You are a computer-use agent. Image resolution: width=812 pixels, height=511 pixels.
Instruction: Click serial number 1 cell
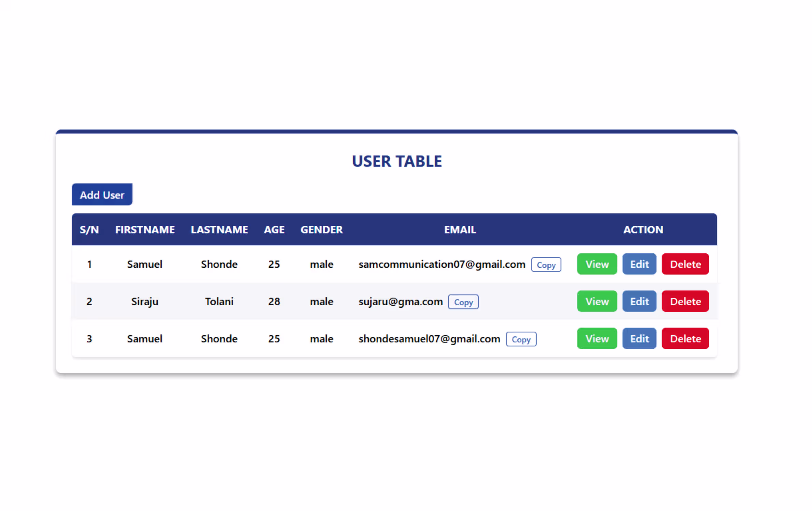(89, 264)
